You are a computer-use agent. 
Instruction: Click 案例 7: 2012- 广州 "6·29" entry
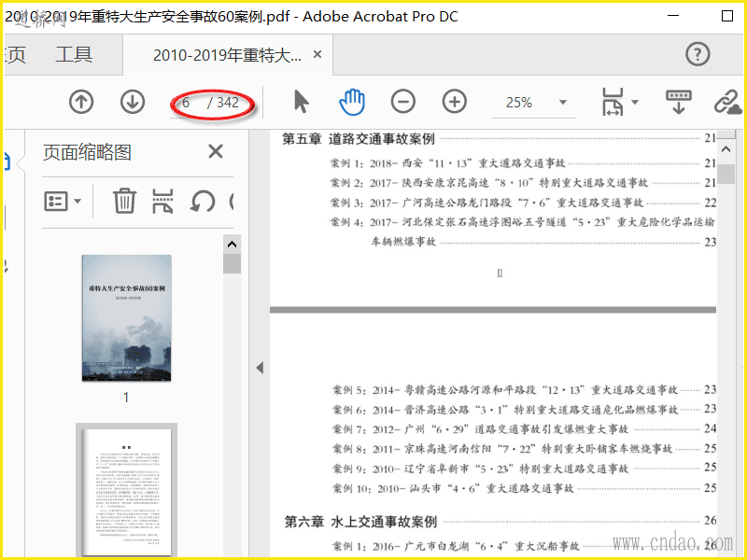[480, 429]
